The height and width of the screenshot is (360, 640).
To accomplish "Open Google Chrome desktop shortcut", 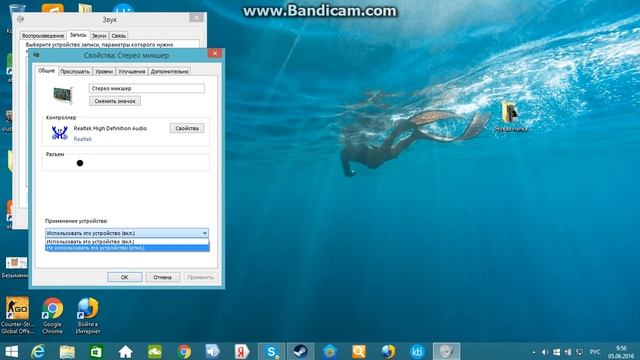I will [x=52, y=315].
